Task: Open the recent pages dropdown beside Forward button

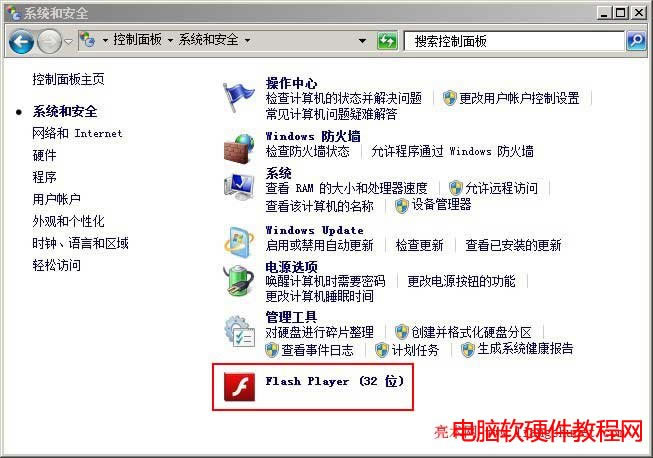Action: coord(69,41)
